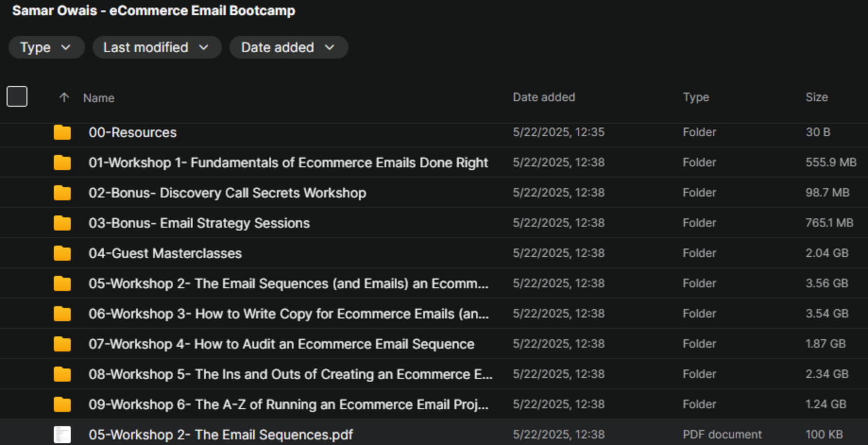This screenshot has height=445, width=868.
Task: Toggle the sort direction arrow beside Name
Action: [64, 98]
